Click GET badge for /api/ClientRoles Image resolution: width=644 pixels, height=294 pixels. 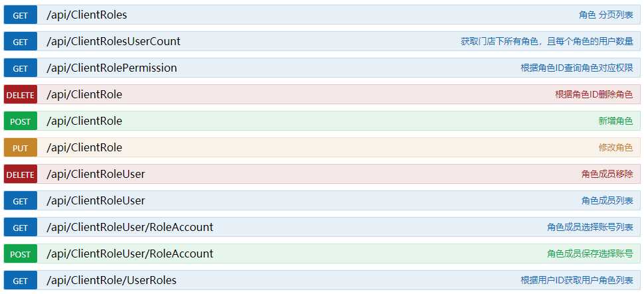(x=20, y=15)
